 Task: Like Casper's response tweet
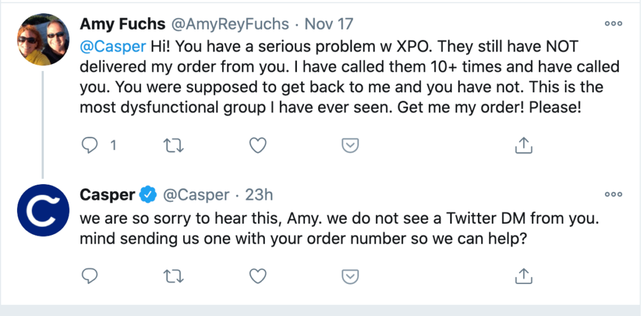(x=257, y=276)
